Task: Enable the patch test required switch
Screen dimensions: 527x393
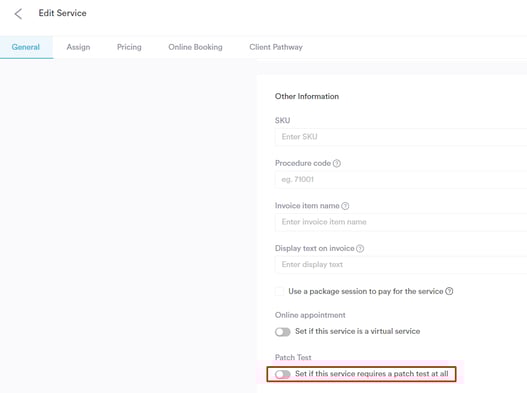Action: (282, 374)
